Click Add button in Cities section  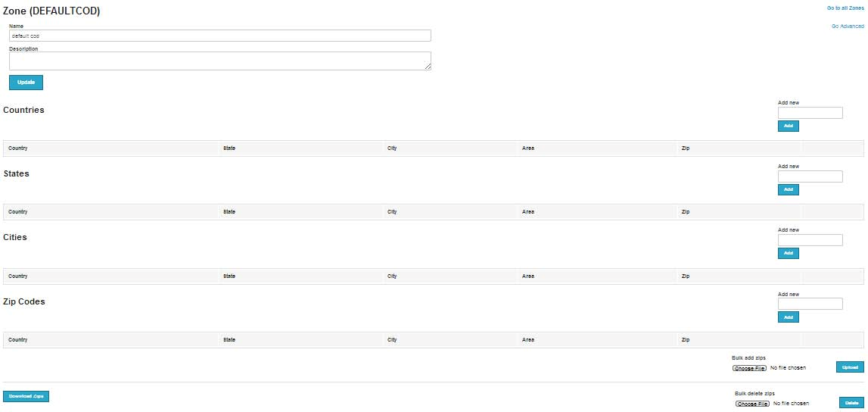tap(789, 254)
